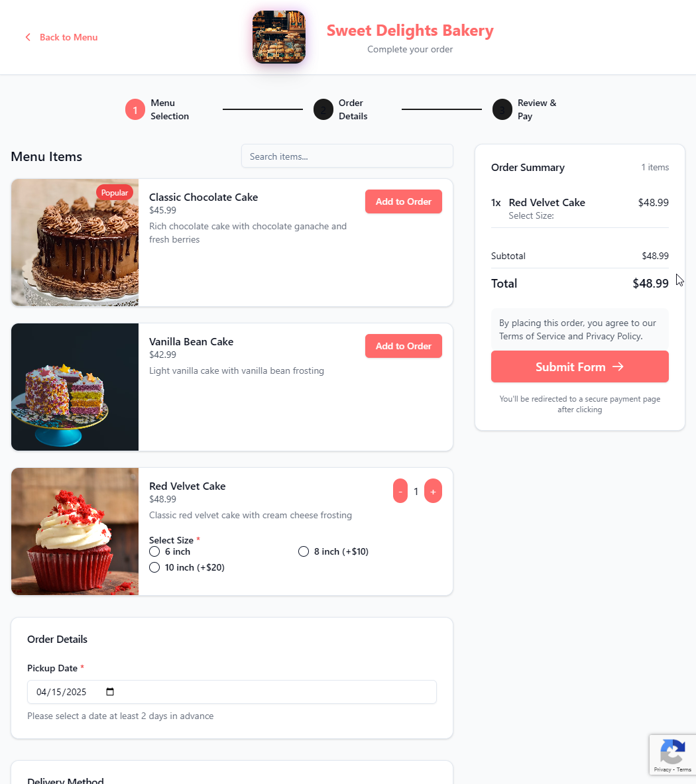Click step 1 Menu Selection circle
The height and width of the screenshot is (784, 696).
[135, 109]
